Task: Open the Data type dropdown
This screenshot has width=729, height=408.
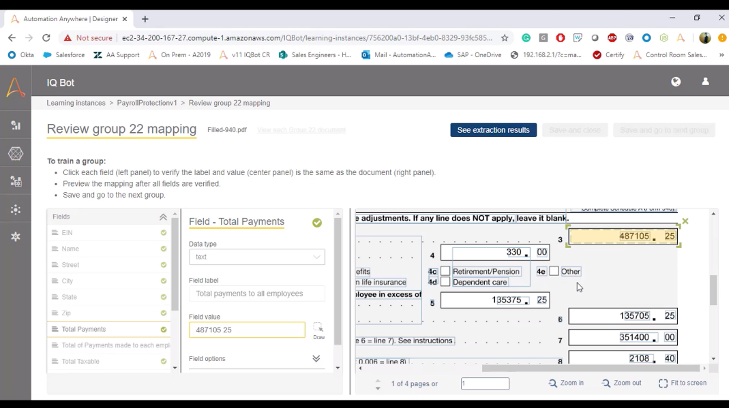Action: (x=257, y=257)
